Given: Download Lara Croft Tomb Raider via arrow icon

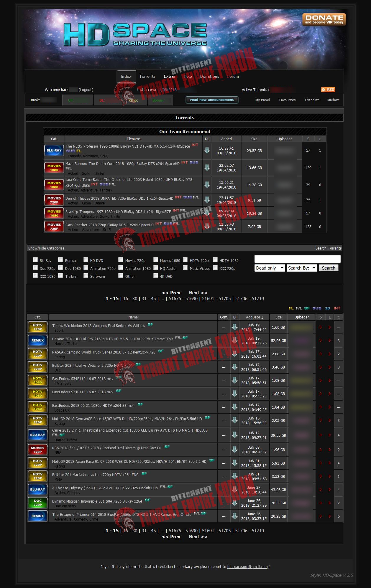Looking at the screenshot, I should [207, 185].
